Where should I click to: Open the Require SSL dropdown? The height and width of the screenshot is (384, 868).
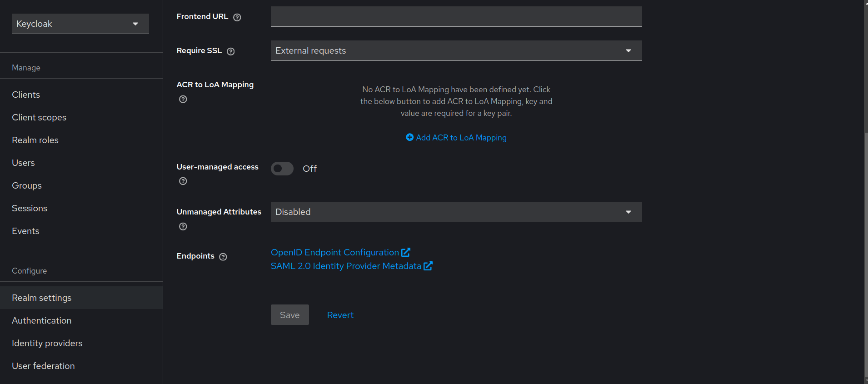click(456, 50)
